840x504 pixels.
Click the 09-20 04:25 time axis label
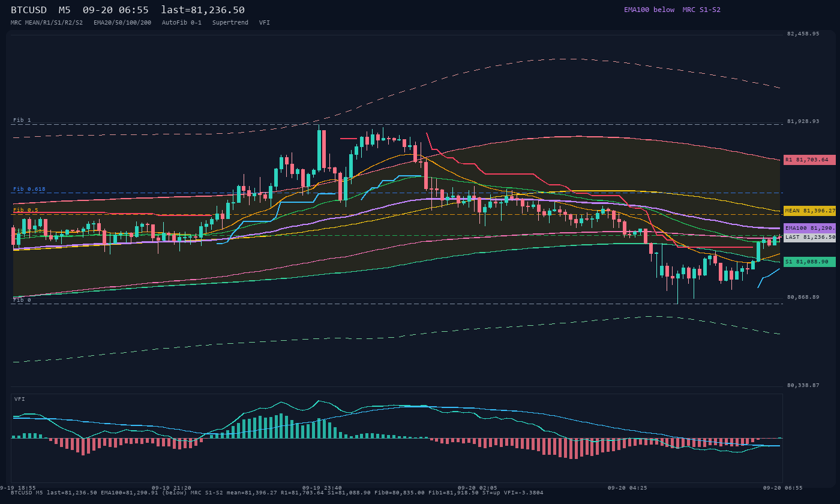(x=627, y=488)
